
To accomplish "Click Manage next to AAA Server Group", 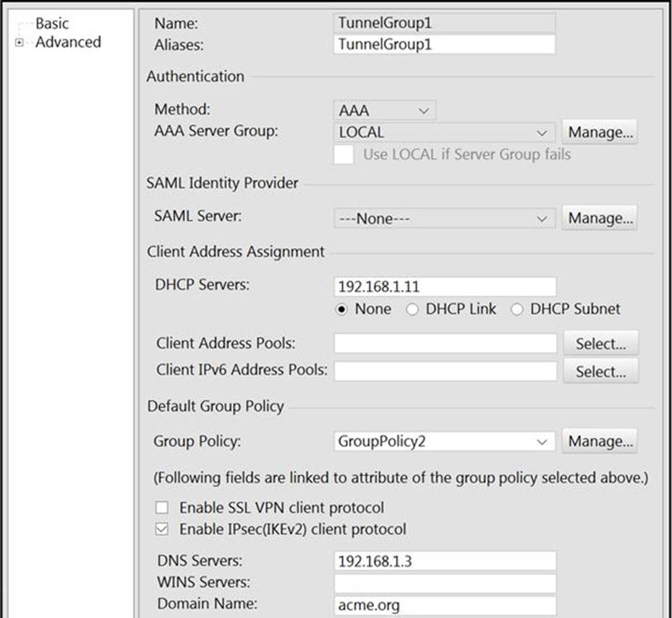I will pyautogui.click(x=600, y=132).
